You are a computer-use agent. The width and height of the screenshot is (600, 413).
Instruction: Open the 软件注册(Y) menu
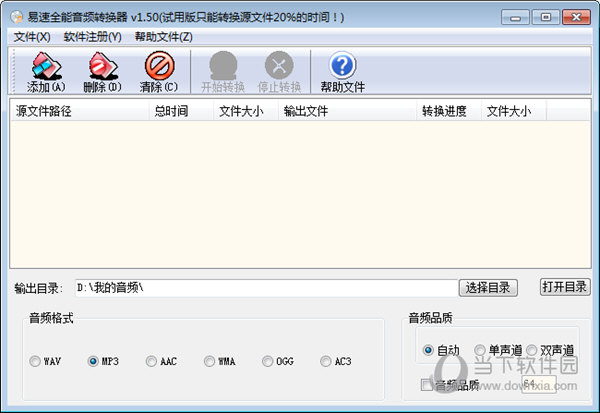tap(93, 37)
